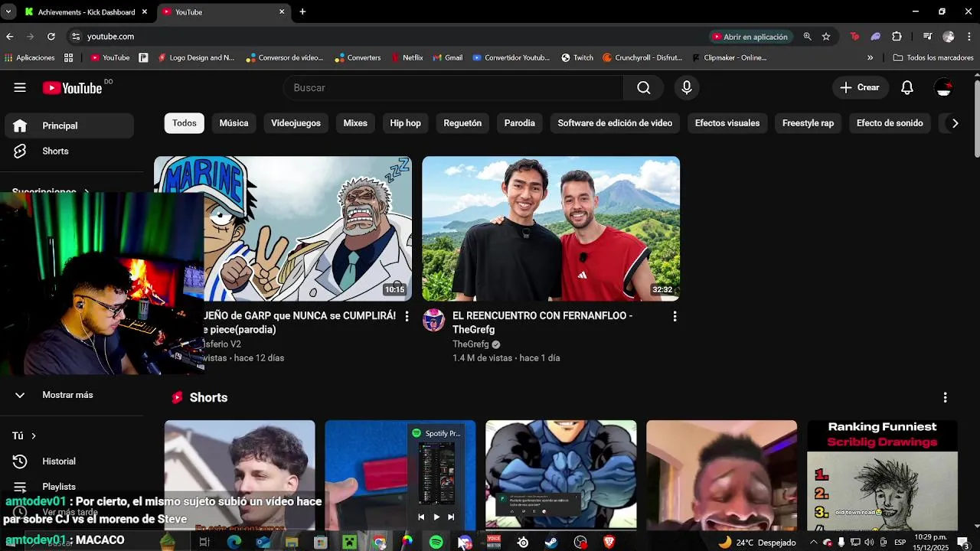980x551 pixels.
Task: Show hidden system tray icons
Action: click(x=813, y=542)
